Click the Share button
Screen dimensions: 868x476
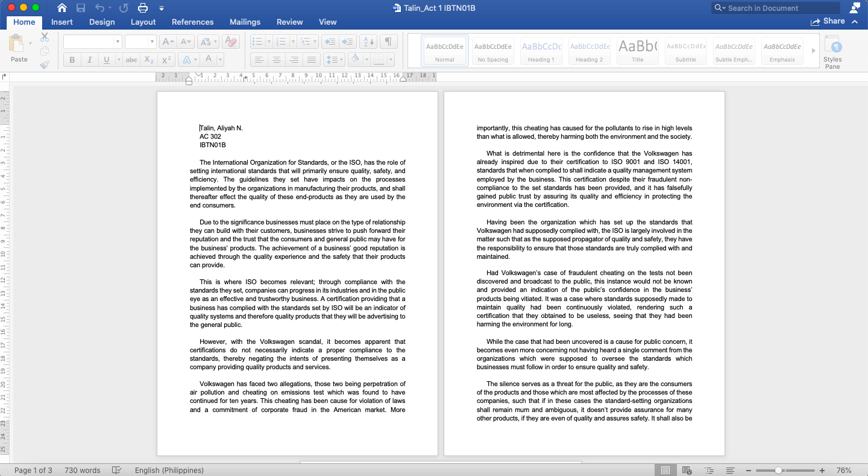coord(828,21)
